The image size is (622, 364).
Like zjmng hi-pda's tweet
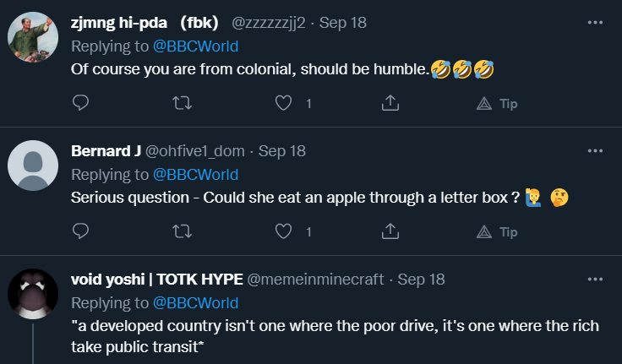coord(285,103)
